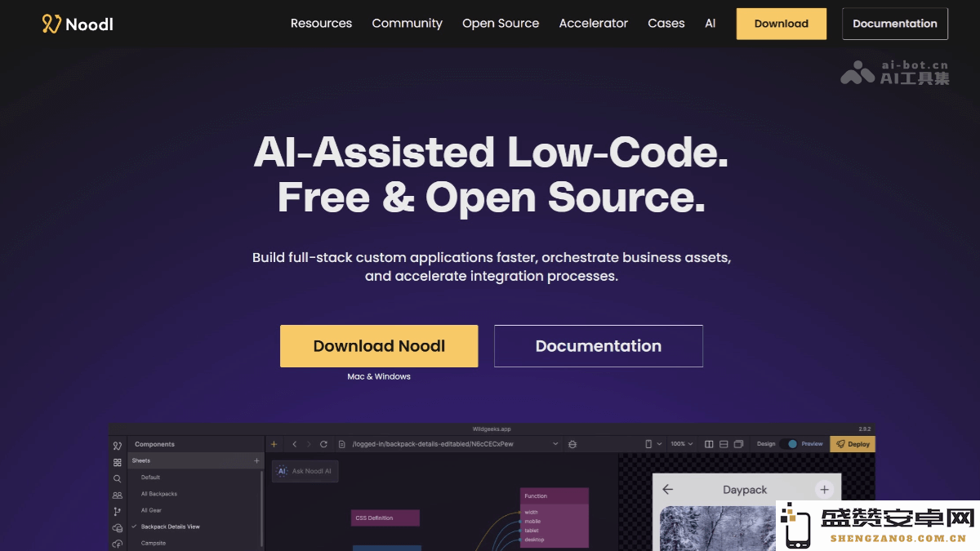Click the "Daypack" title in the preview
The image size is (980, 551).
(745, 490)
